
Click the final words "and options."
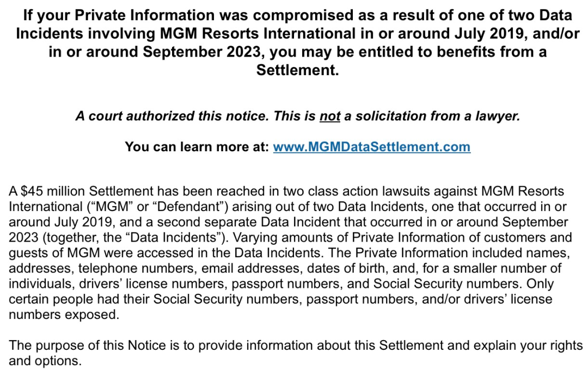click(x=45, y=361)
